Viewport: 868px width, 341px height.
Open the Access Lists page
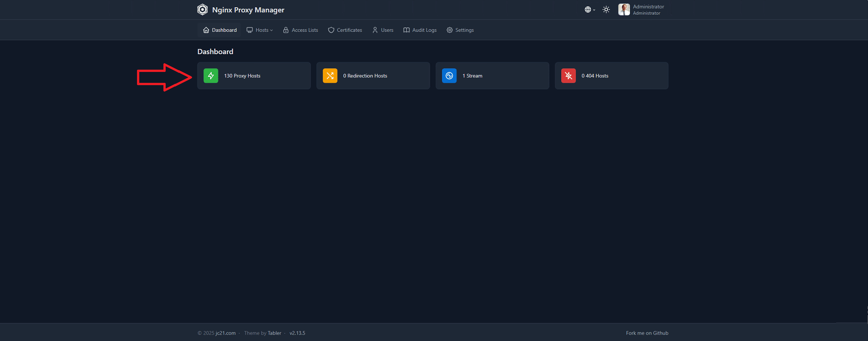[x=300, y=30]
